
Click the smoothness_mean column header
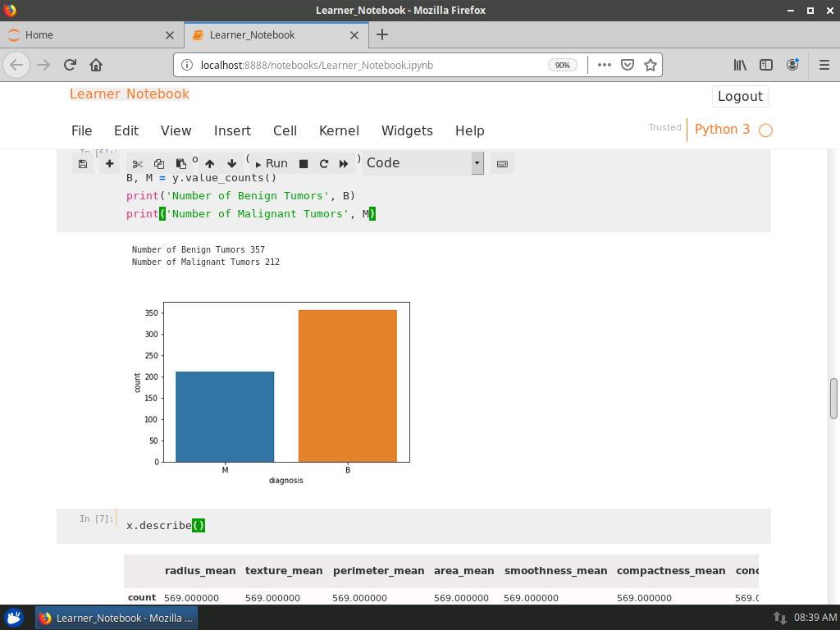pos(555,571)
